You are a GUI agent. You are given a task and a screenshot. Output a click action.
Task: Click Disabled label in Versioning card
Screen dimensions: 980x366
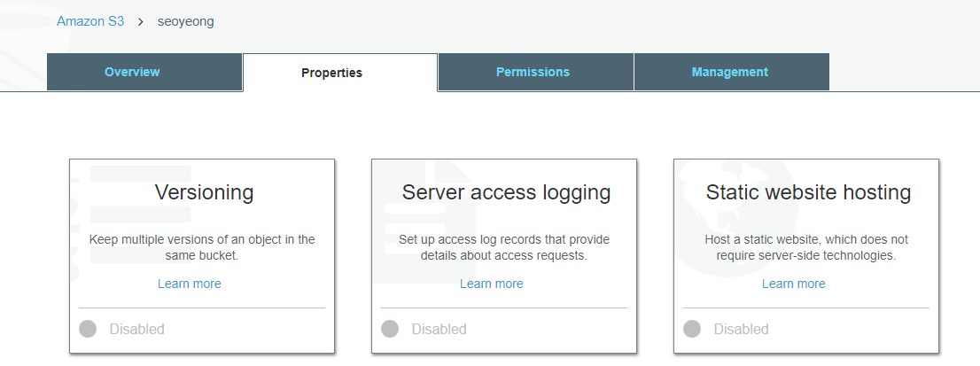[x=136, y=329]
